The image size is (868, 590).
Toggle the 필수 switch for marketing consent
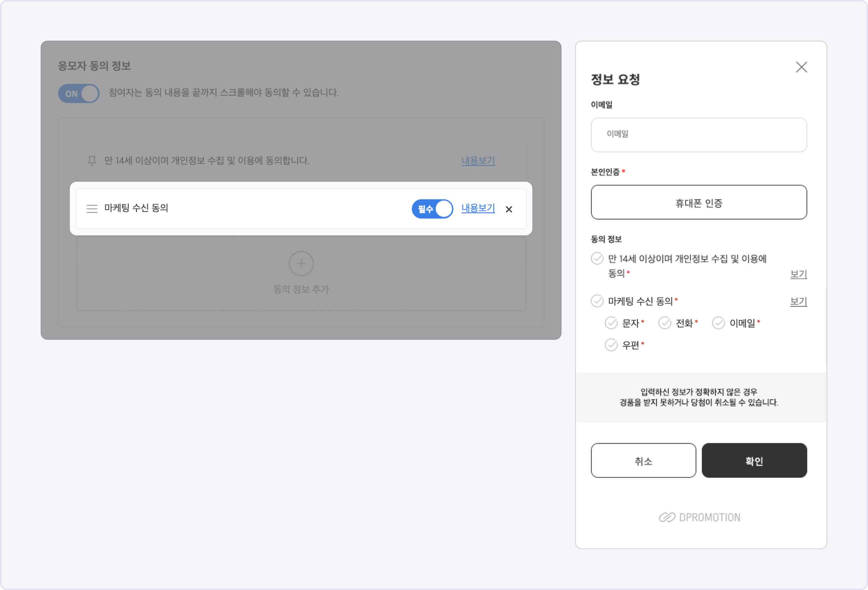(x=433, y=209)
